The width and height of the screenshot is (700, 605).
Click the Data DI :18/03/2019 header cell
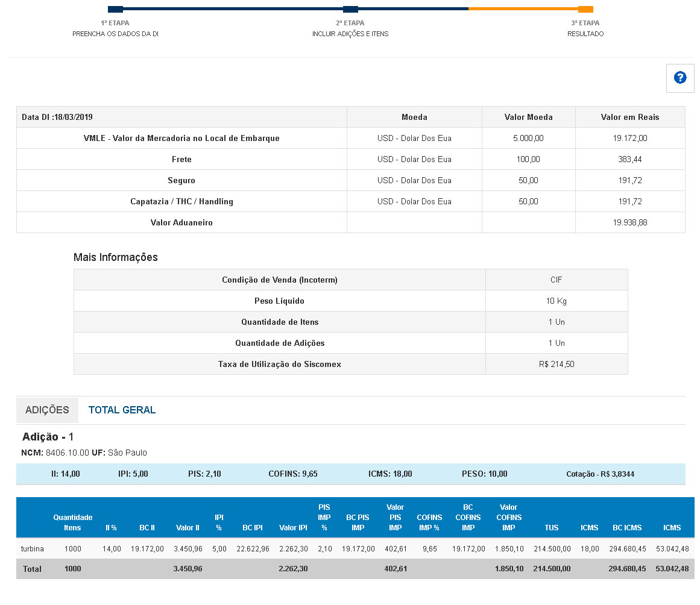(181, 117)
